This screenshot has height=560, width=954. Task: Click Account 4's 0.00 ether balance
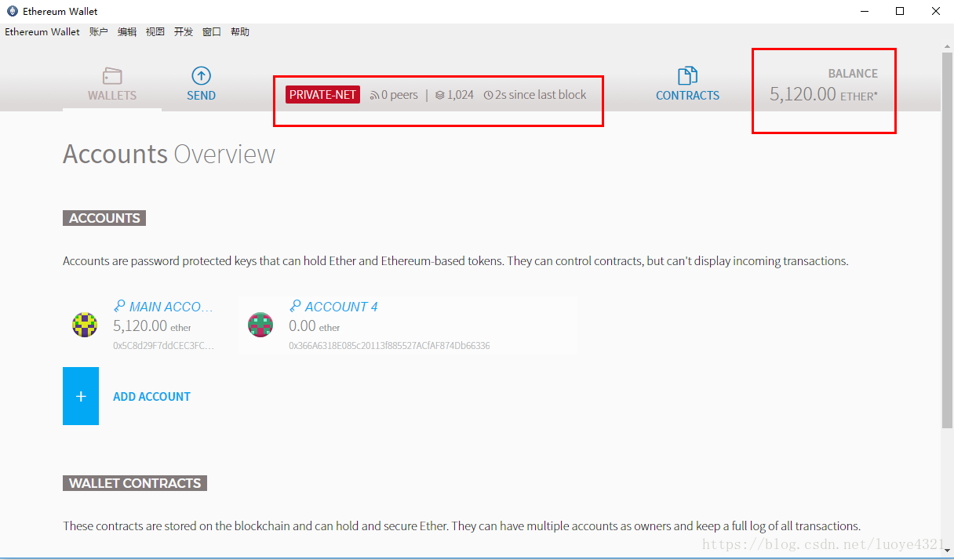pyautogui.click(x=315, y=325)
